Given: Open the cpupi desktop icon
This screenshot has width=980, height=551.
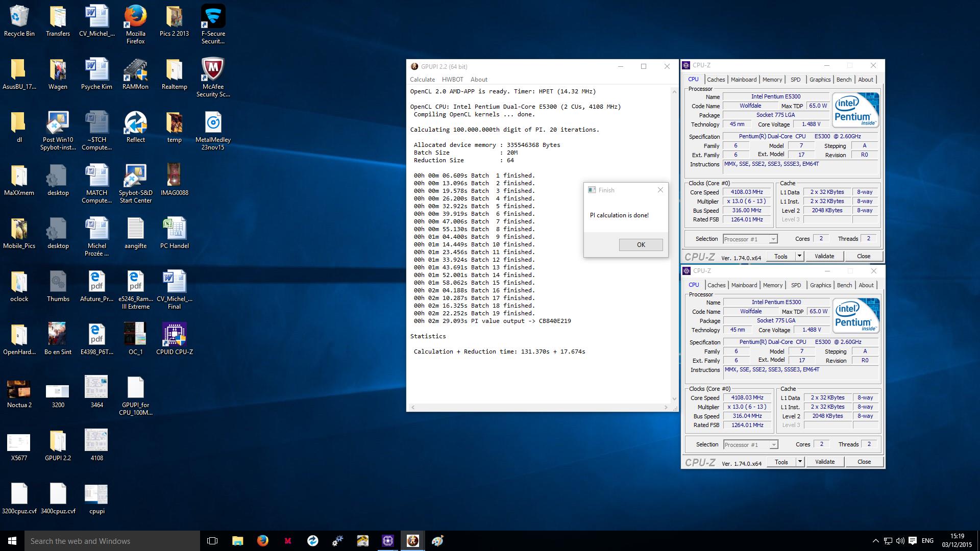Looking at the screenshot, I should point(96,498).
